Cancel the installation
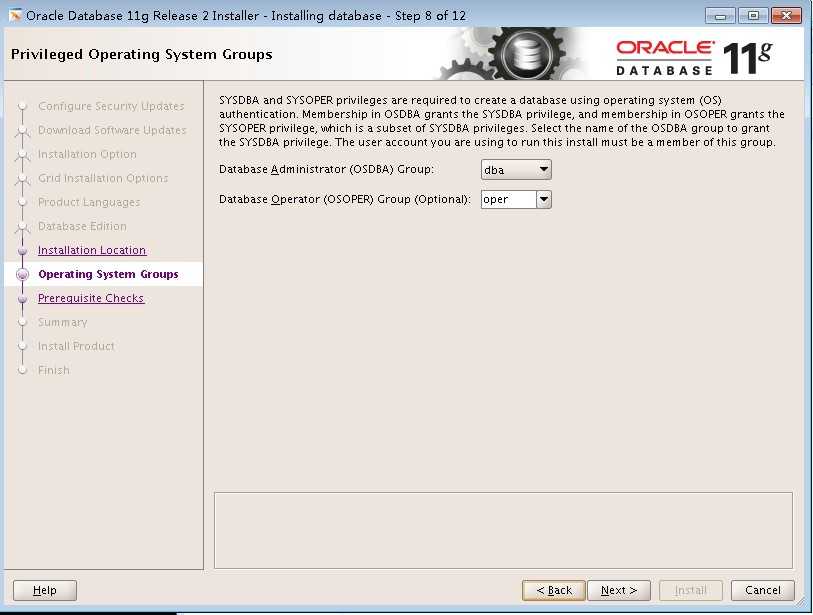Viewport: 813px width, 615px height. [763, 590]
